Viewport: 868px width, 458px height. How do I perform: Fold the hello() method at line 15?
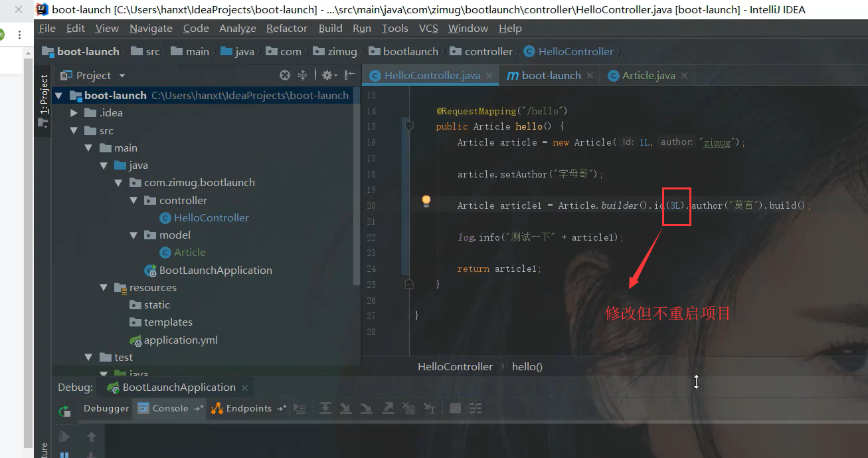[409, 126]
